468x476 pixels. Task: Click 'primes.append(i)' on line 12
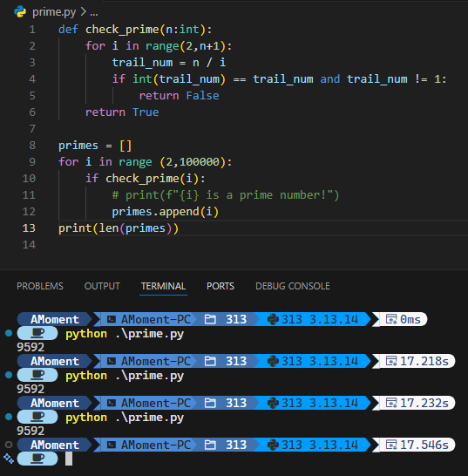(166, 212)
